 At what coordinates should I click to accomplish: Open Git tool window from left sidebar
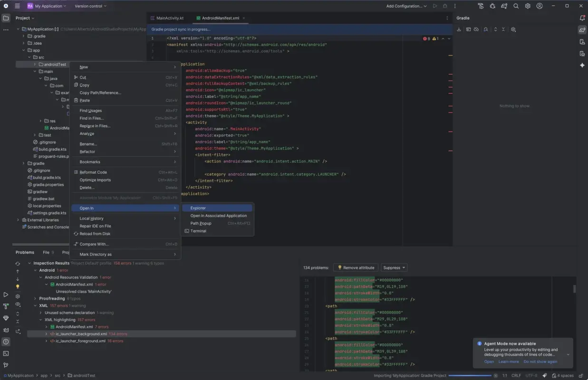pyautogui.click(x=6, y=364)
